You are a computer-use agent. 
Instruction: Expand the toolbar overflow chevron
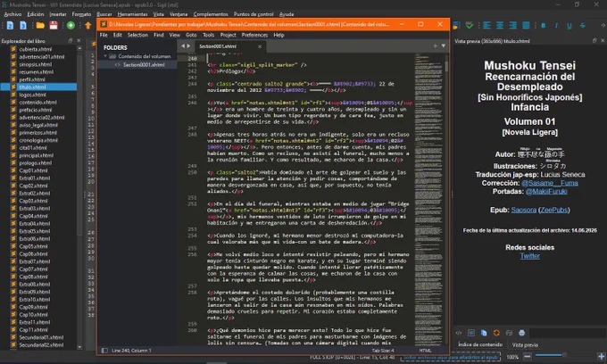coord(603,26)
